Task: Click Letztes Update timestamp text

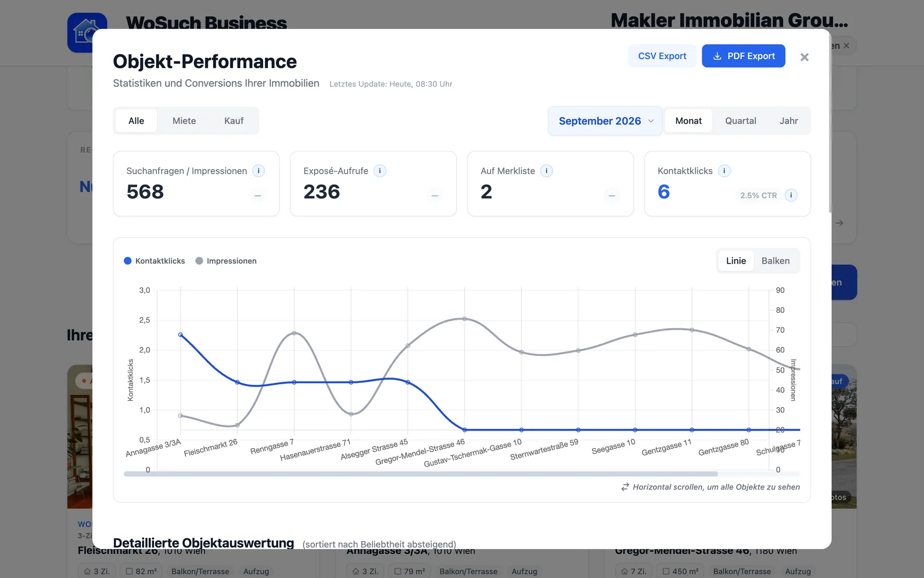Action: pyautogui.click(x=391, y=84)
